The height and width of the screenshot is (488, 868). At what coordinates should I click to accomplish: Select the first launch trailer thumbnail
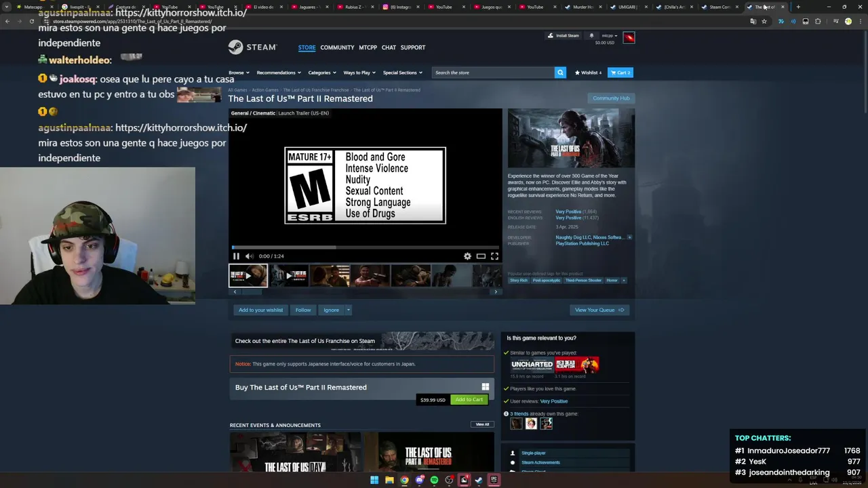(x=248, y=276)
